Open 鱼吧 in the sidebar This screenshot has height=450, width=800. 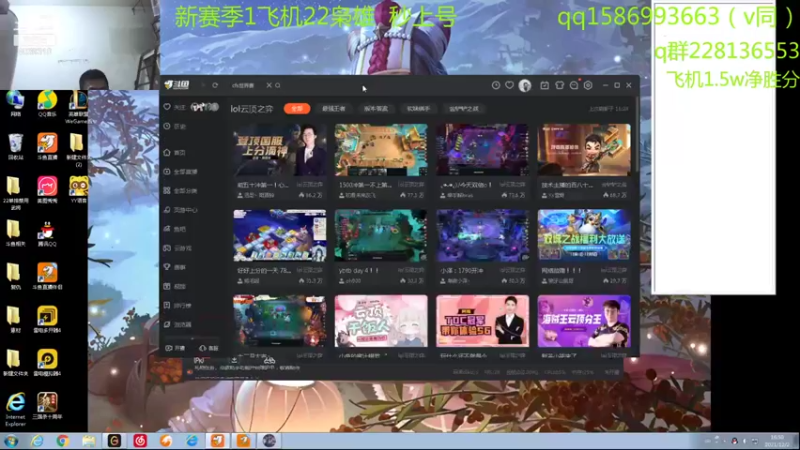175,229
